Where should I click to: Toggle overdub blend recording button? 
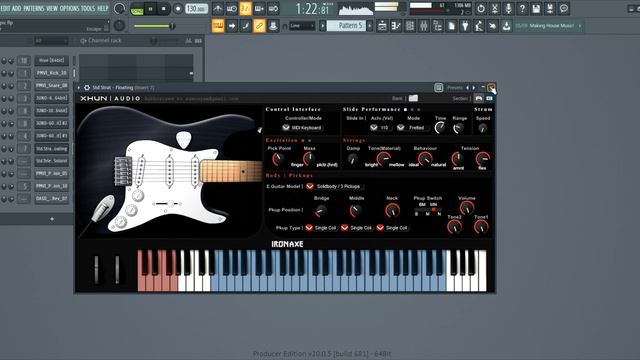click(x=259, y=8)
